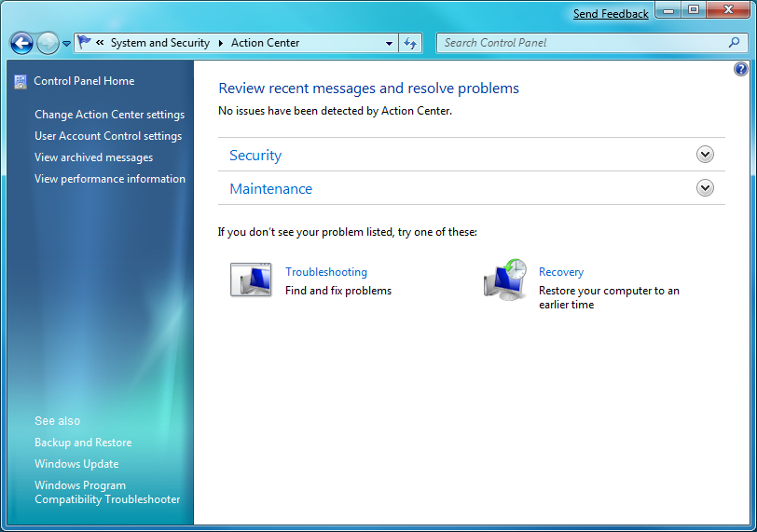Image resolution: width=757 pixels, height=532 pixels.
Task: Click the Back navigation arrow button
Action: coord(21,43)
